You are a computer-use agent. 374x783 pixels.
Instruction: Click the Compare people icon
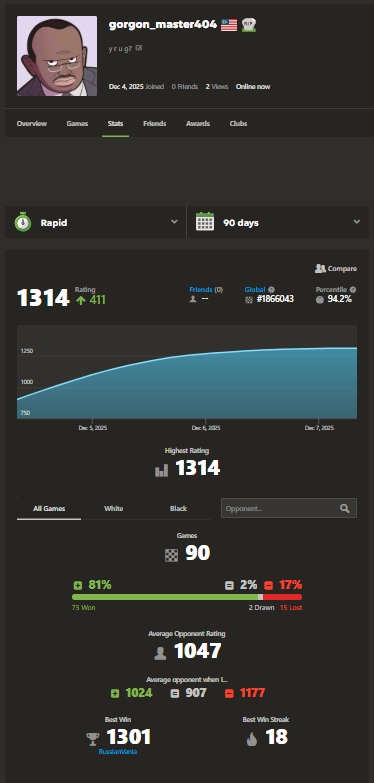coord(320,269)
